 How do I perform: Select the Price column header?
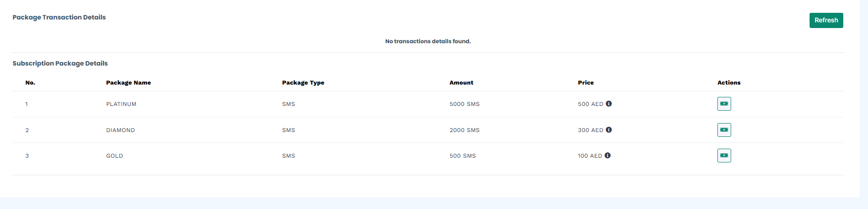[586, 83]
